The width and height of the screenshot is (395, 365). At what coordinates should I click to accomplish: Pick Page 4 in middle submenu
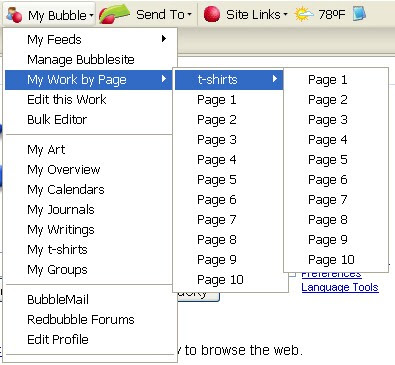229,160
